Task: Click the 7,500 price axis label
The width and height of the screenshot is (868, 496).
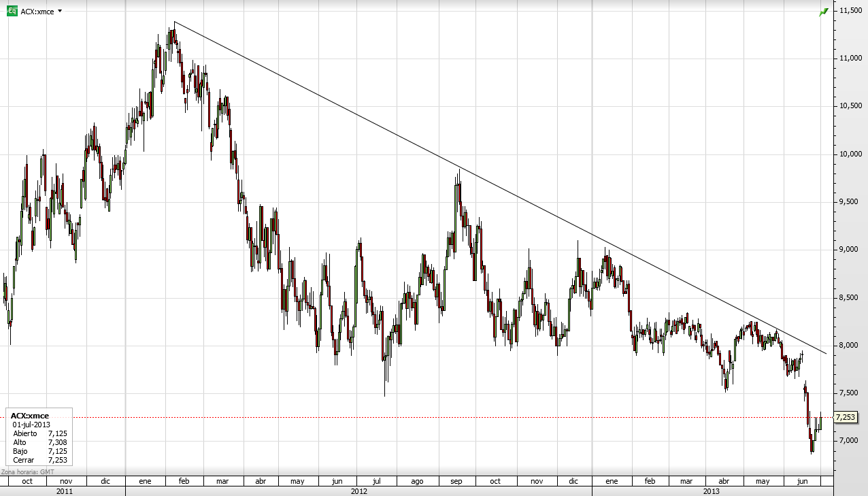Action: pos(850,393)
